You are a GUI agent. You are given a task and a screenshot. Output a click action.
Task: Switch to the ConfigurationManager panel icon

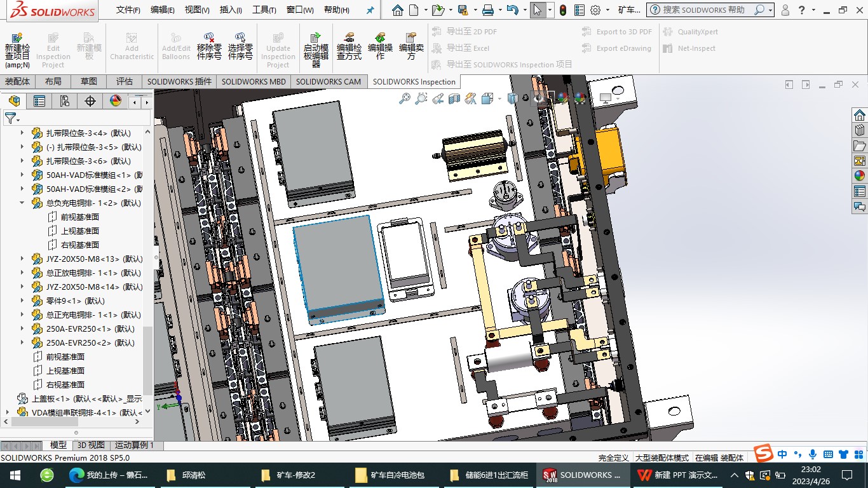(64, 101)
